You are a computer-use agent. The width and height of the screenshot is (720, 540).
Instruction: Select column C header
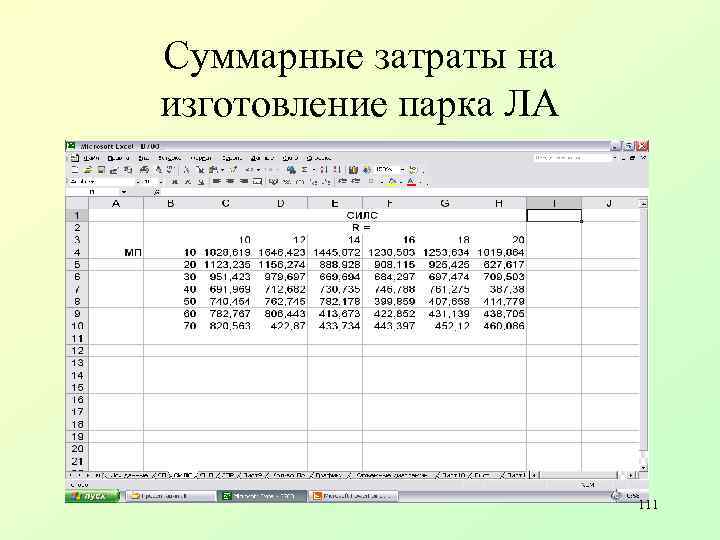pyautogui.click(x=225, y=203)
